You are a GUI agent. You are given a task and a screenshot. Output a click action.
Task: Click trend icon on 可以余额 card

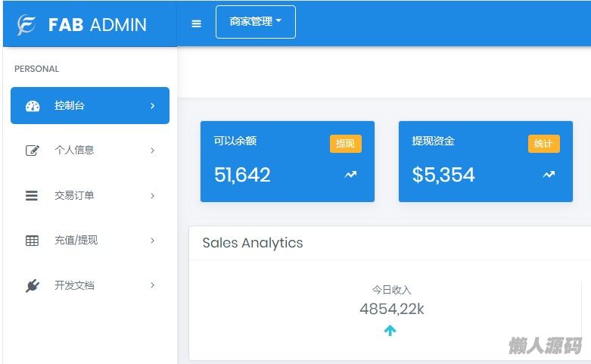(350, 175)
